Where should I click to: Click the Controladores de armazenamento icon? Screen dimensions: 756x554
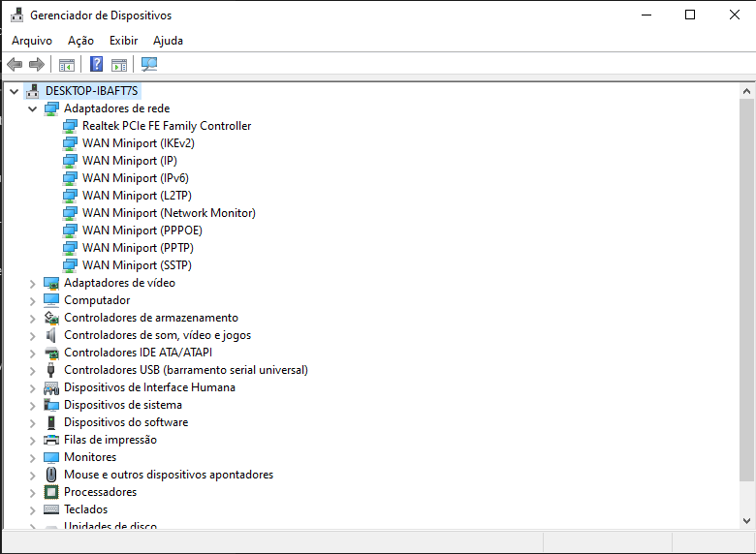point(51,318)
